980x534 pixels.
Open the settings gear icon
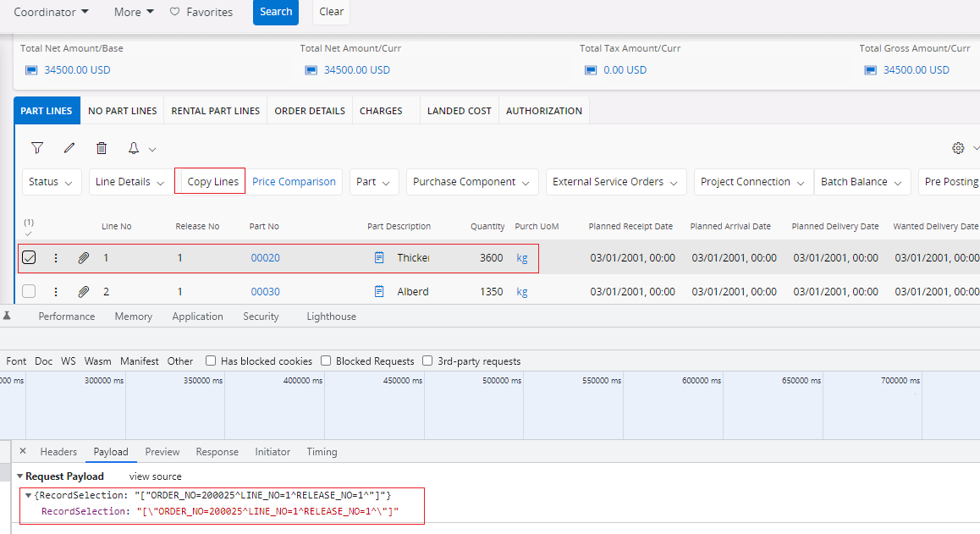click(958, 148)
